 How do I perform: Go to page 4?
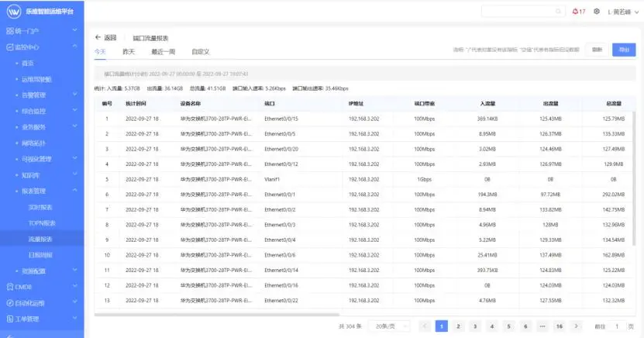tap(491, 326)
